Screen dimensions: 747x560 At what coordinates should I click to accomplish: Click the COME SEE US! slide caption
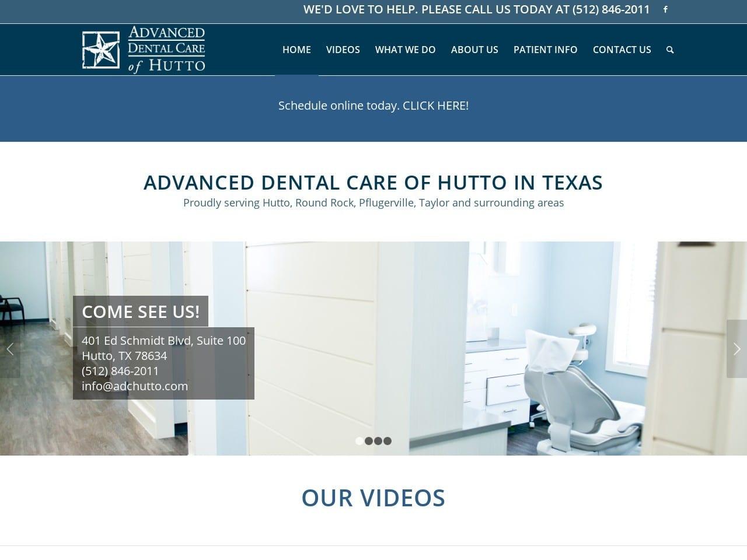(141, 311)
